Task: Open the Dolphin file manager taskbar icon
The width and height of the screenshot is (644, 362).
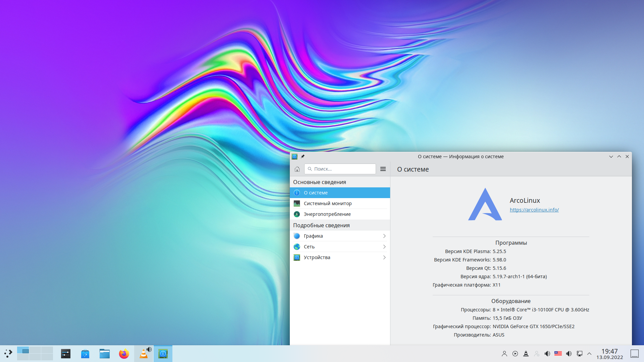Action: [105, 354]
